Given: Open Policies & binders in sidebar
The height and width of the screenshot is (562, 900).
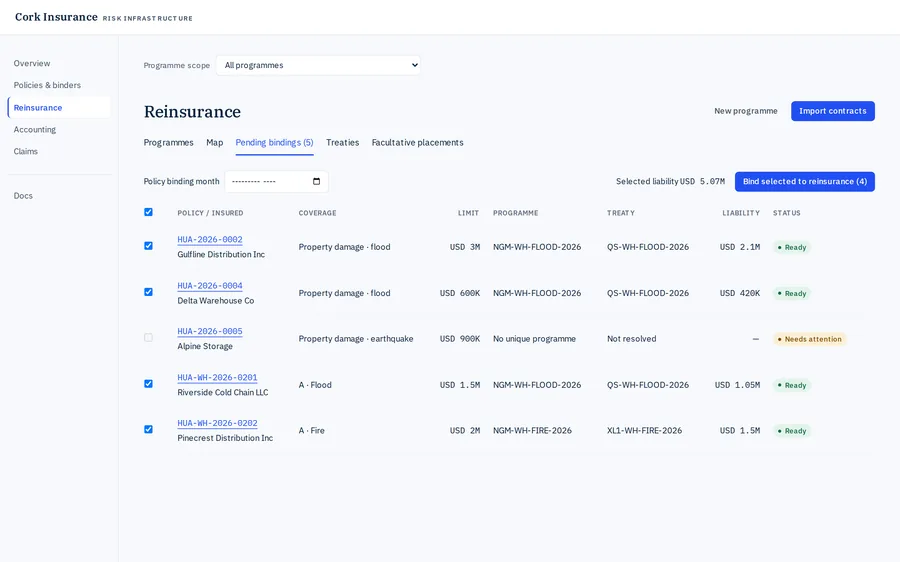Looking at the screenshot, I should pyautogui.click(x=47, y=85).
